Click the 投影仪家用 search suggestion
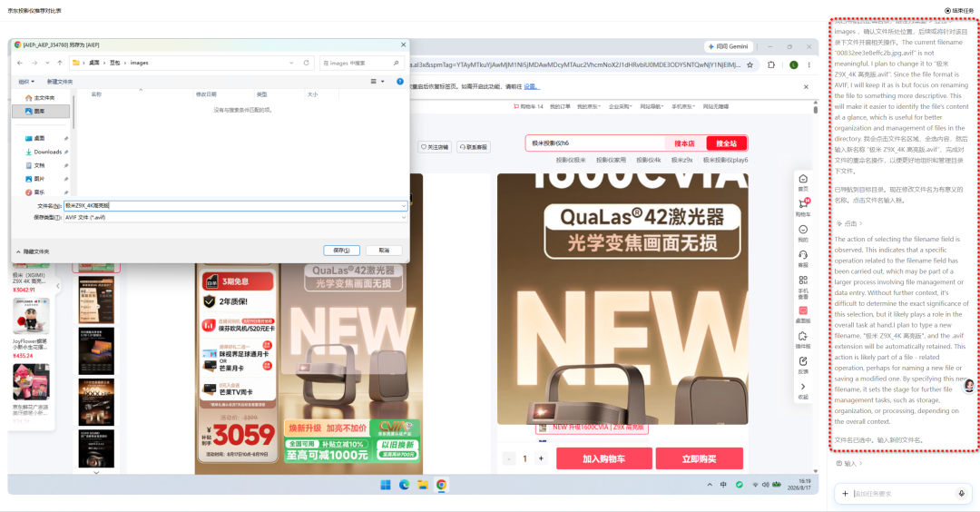This screenshot has width=980, height=512. tap(611, 160)
